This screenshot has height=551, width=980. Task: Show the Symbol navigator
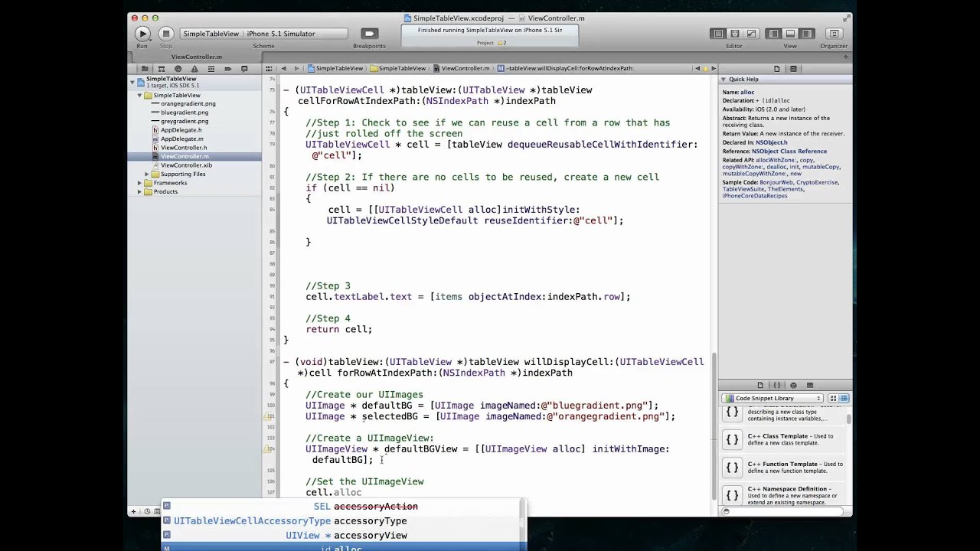(x=161, y=69)
